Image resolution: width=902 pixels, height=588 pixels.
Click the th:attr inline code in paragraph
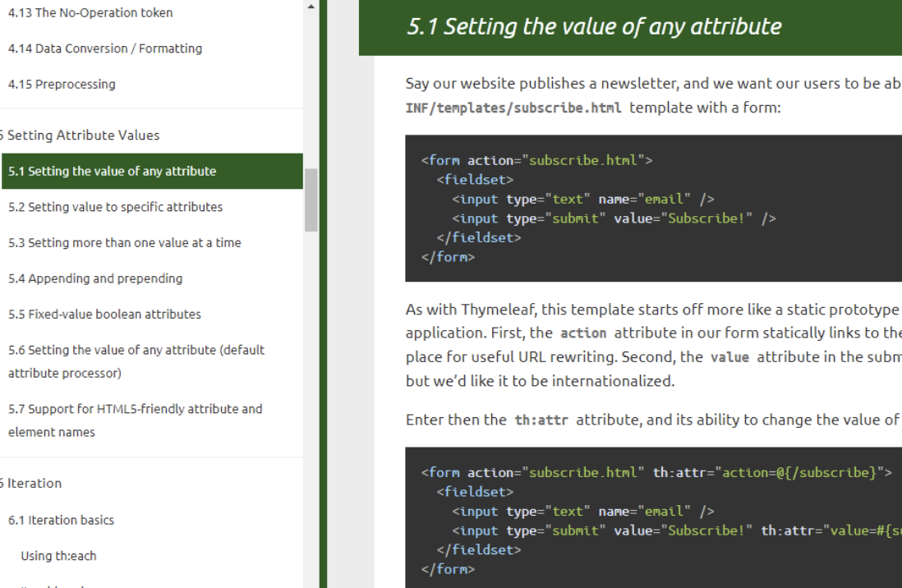pos(541,420)
